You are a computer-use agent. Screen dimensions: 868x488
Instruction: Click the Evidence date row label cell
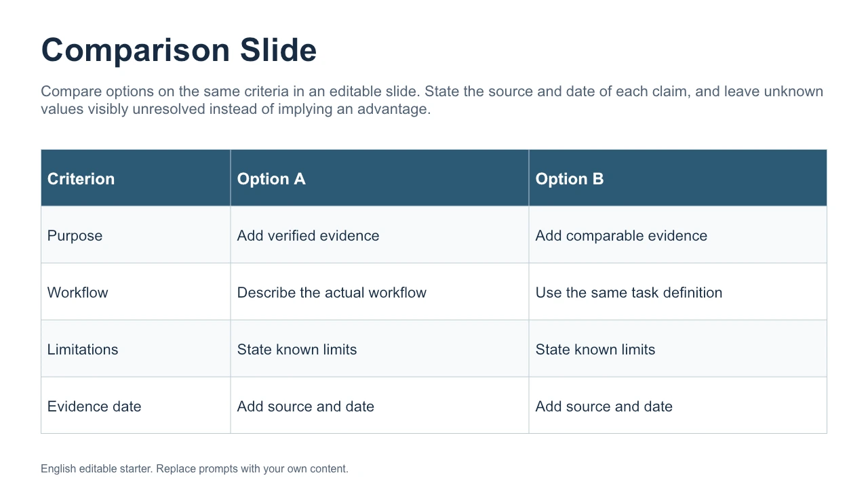pyautogui.click(x=136, y=406)
